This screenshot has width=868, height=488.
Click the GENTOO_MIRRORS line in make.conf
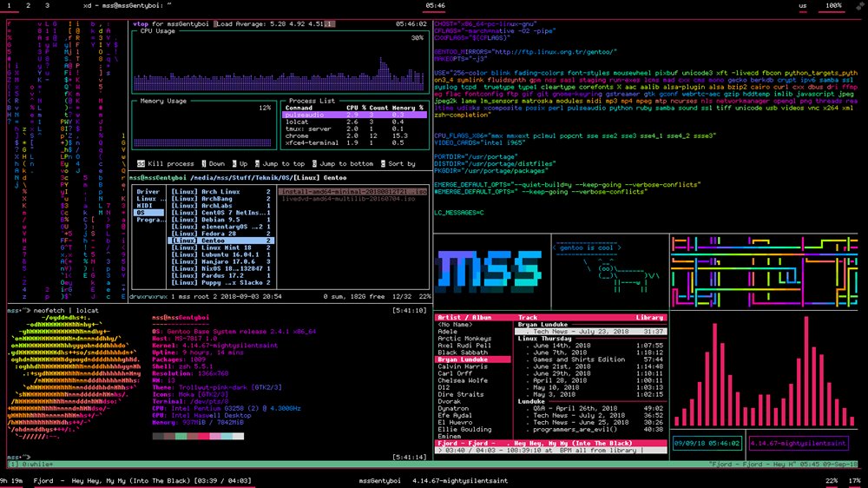525,52
